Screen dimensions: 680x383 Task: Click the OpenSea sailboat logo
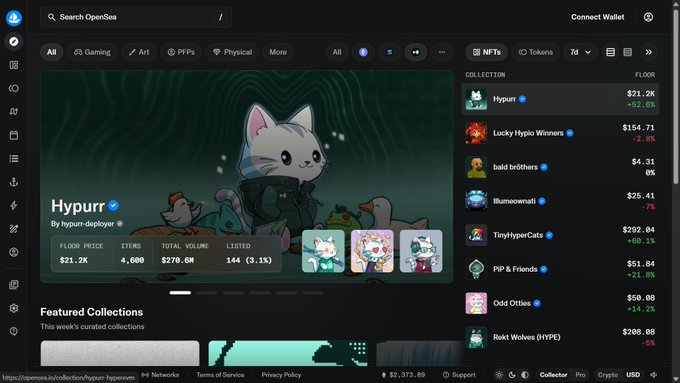click(14, 18)
